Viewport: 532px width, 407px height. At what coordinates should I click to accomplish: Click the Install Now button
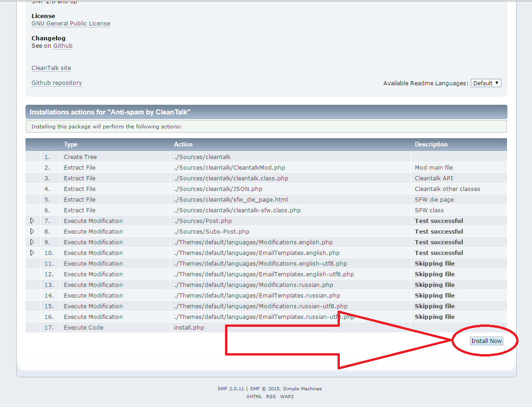pos(486,341)
